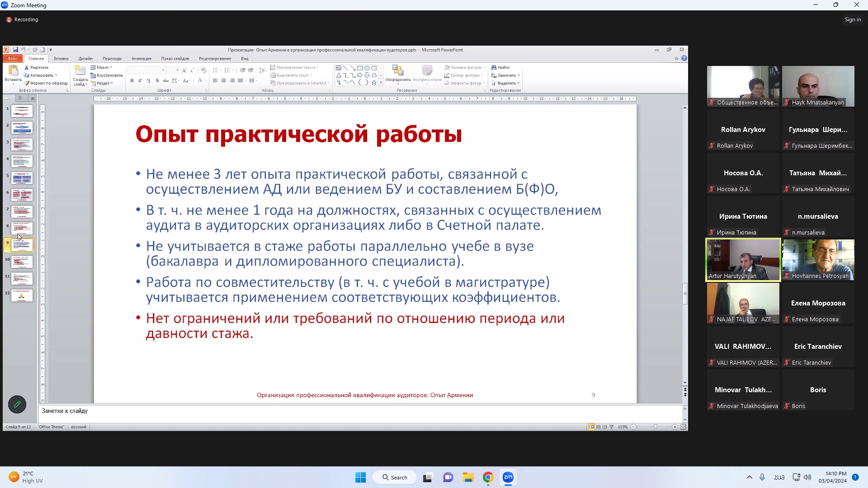The image size is (868, 488).
Task: Click the Paste (Вставить) clipboard icon
Action: pos(13,71)
